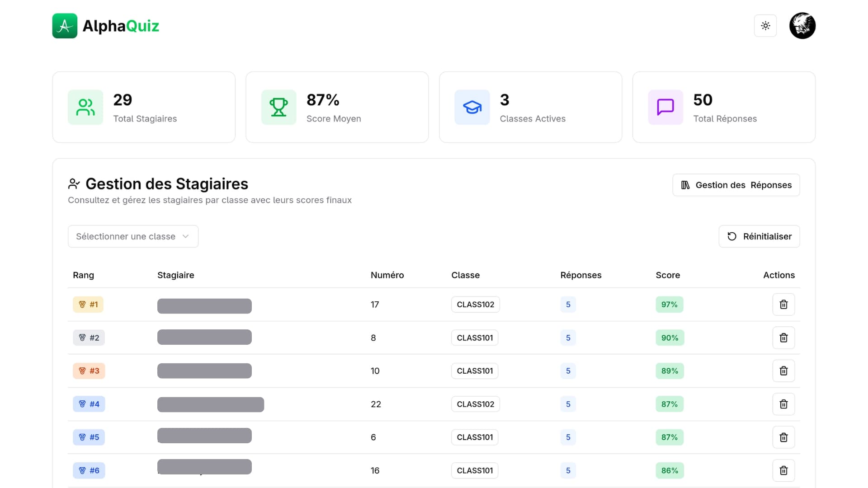868x488 pixels.
Task: Click the #5 rank badge
Action: 89,437
